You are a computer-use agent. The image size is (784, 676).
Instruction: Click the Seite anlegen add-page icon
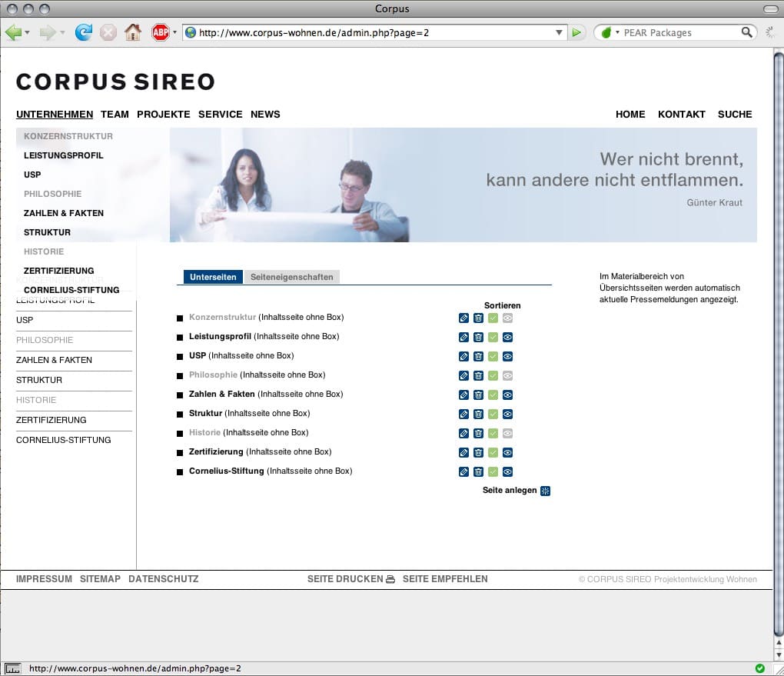coord(546,491)
